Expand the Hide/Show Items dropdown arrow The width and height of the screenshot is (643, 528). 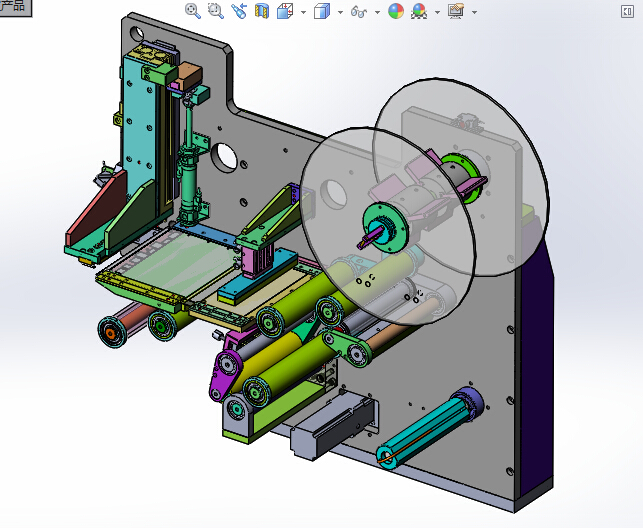coord(377,12)
